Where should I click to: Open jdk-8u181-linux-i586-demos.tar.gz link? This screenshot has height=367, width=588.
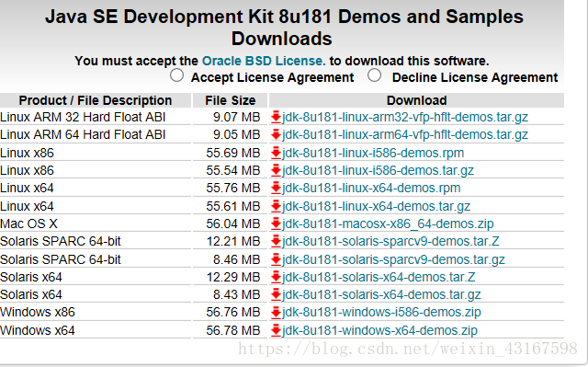coord(378,170)
